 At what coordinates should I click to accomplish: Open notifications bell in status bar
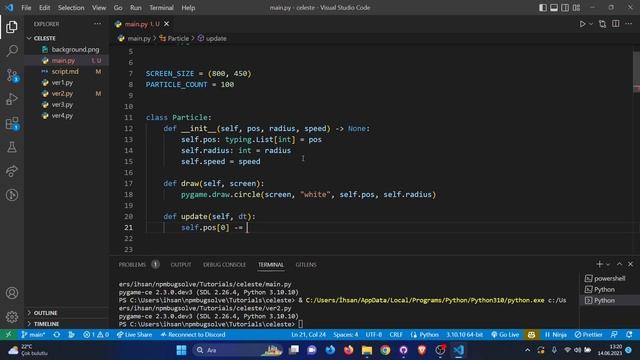[629, 335]
